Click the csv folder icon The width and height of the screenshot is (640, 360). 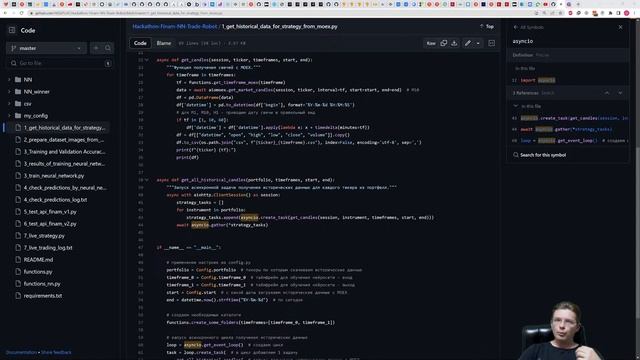(x=18, y=104)
